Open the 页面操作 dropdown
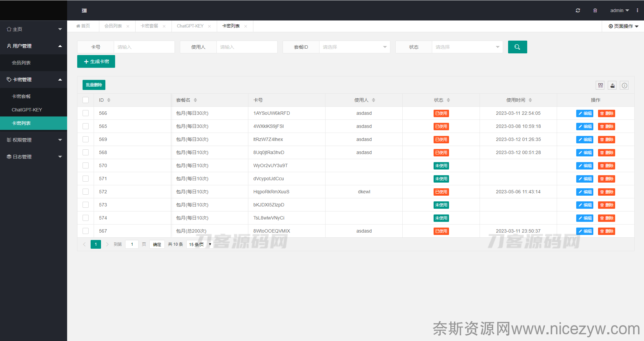Viewport: 644px width, 341px height. pyautogui.click(x=624, y=26)
